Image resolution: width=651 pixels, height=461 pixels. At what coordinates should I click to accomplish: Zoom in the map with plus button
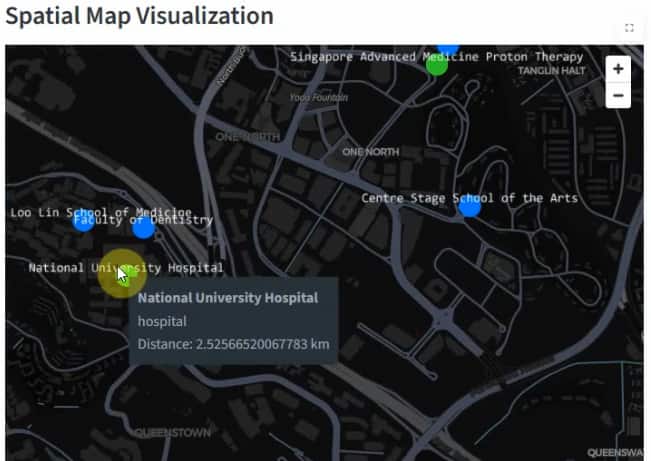[618, 69]
